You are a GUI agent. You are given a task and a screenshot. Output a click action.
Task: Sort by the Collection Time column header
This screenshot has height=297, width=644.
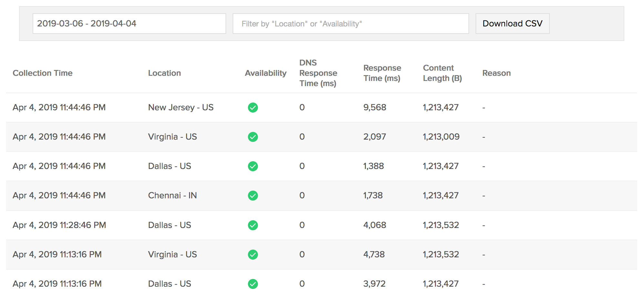(x=43, y=73)
